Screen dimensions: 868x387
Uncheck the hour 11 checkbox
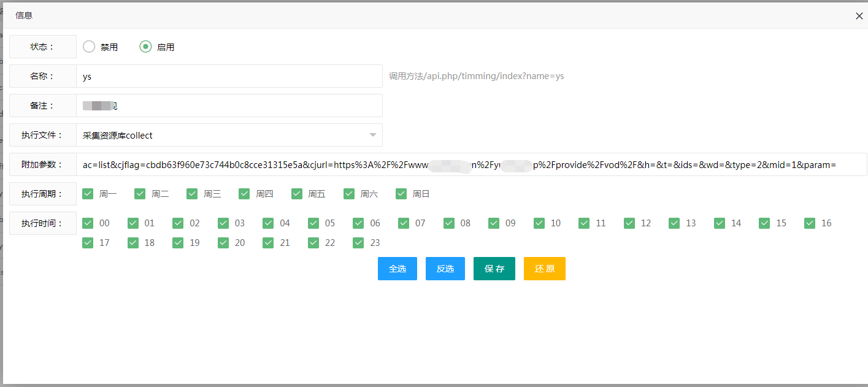(584, 223)
